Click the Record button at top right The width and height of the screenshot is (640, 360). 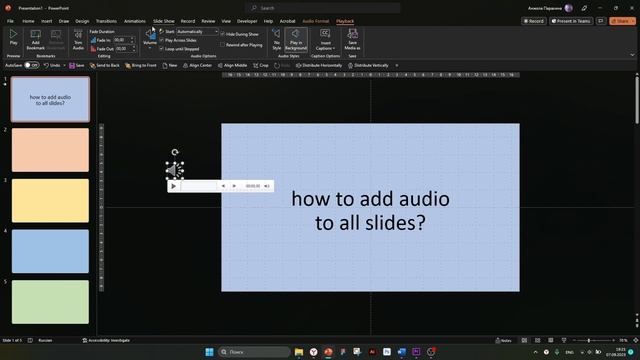(533, 21)
